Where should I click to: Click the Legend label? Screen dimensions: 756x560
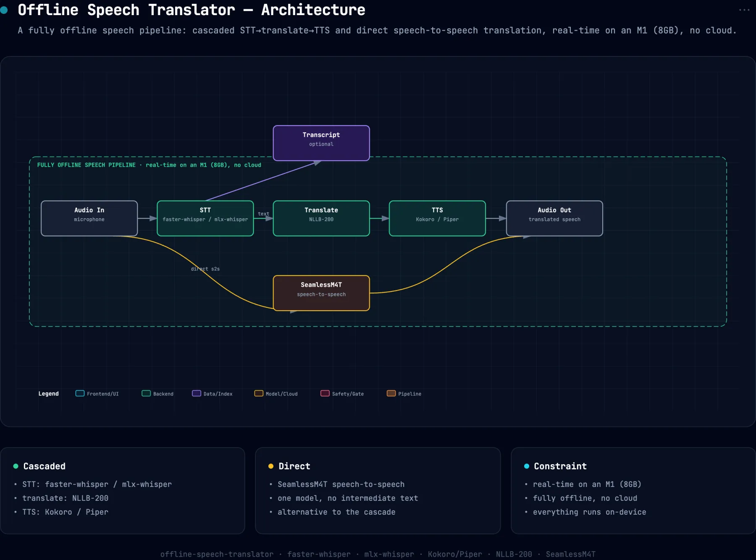(49, 394)
